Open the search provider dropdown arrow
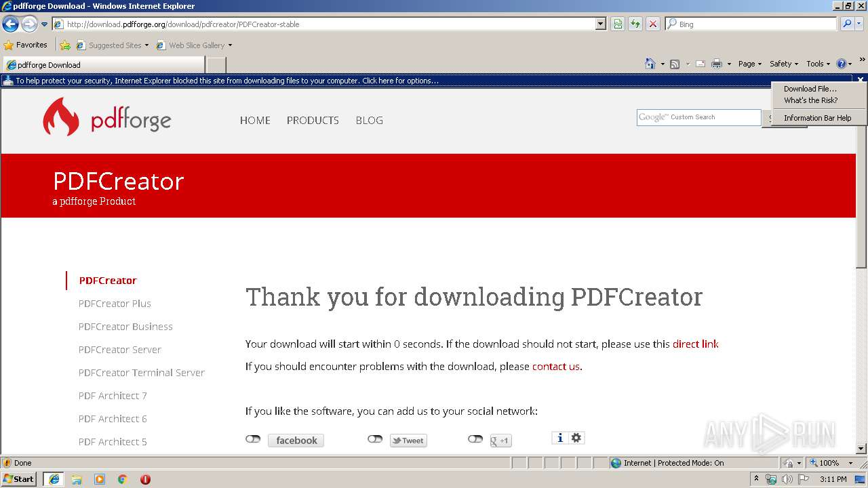868x488 pixels. (x=859, y=24)
